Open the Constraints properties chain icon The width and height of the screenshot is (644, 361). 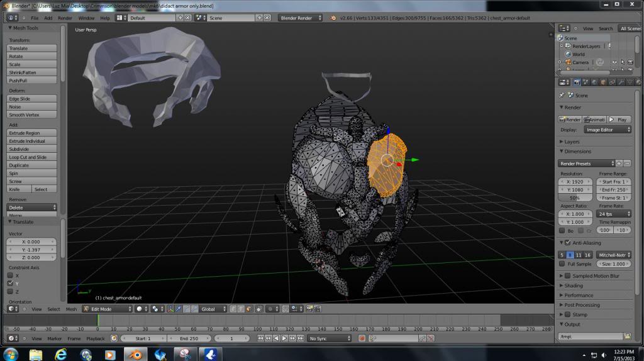coord(612,82)
